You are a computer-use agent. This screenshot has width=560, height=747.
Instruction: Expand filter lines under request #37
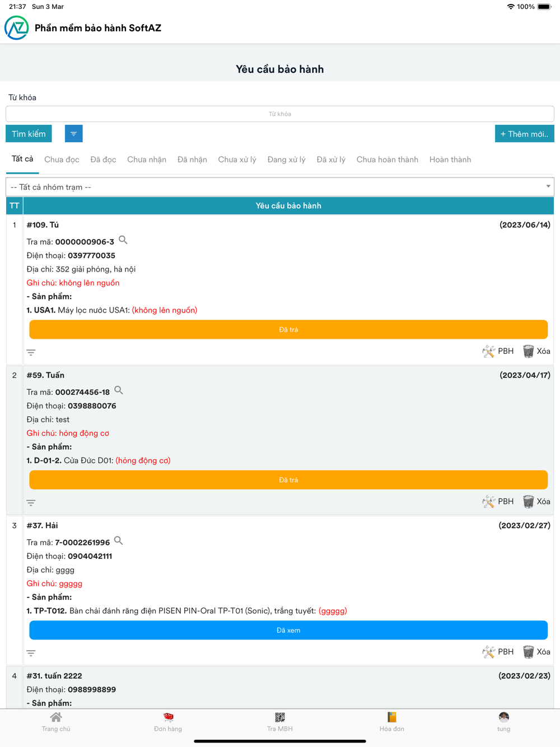coord(31,653)
